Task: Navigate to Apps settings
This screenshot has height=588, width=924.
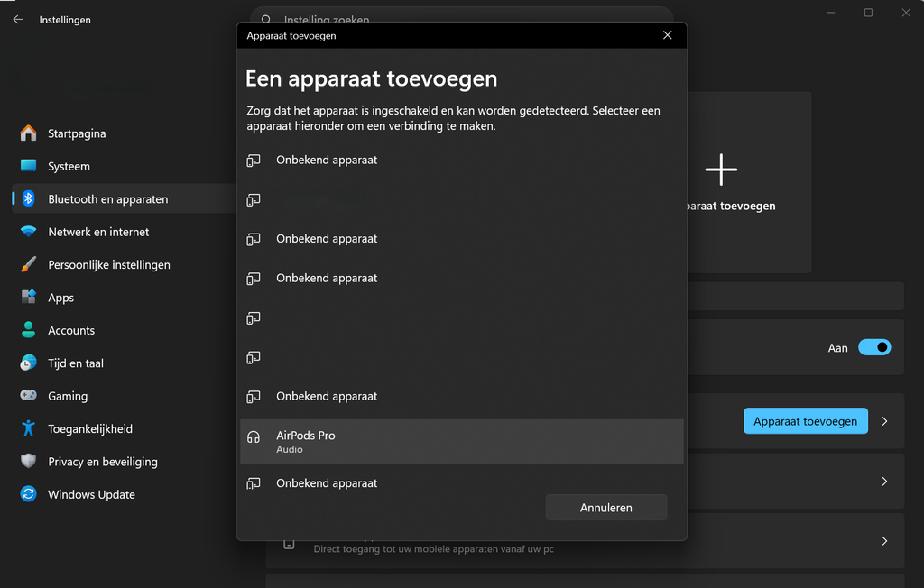Action: click(124, 298)
